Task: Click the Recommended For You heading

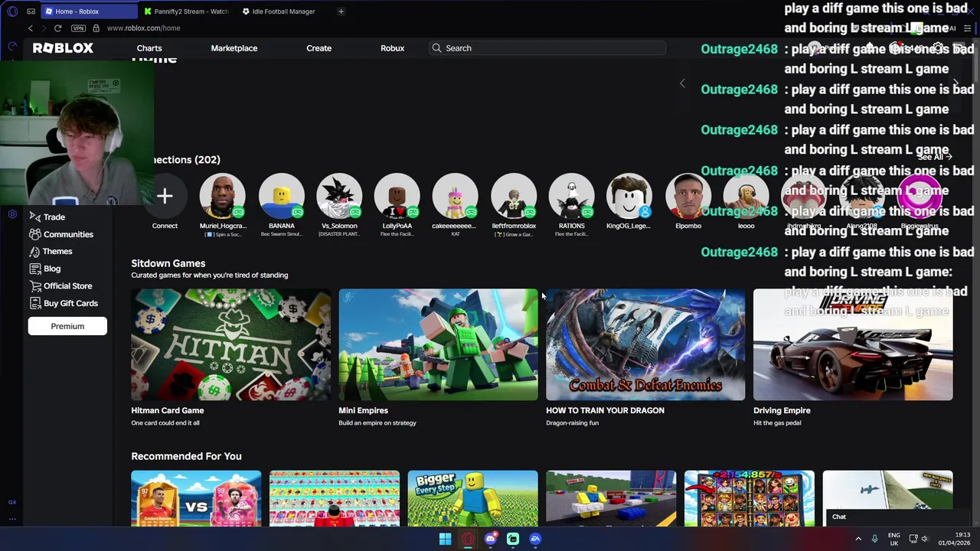Action: pyautogui.click(x=186, y=456)
